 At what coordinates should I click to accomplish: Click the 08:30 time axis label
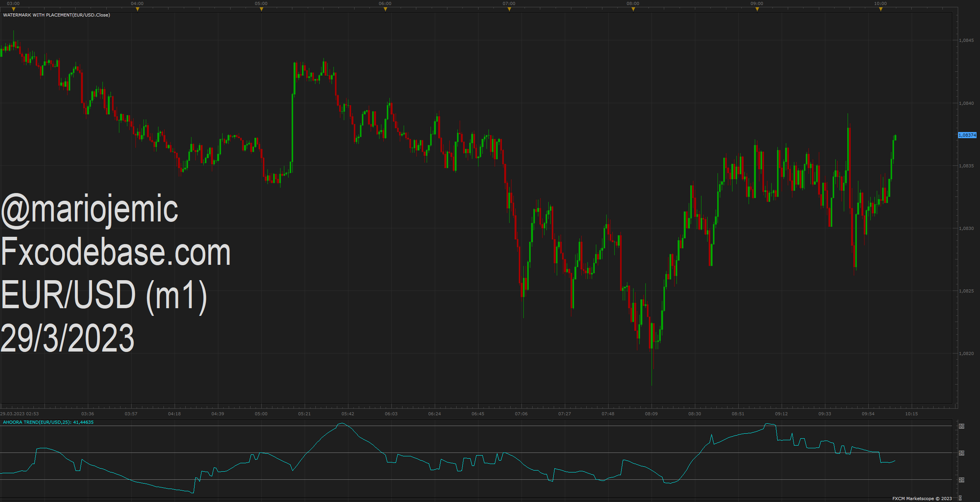tap(695, 414)
